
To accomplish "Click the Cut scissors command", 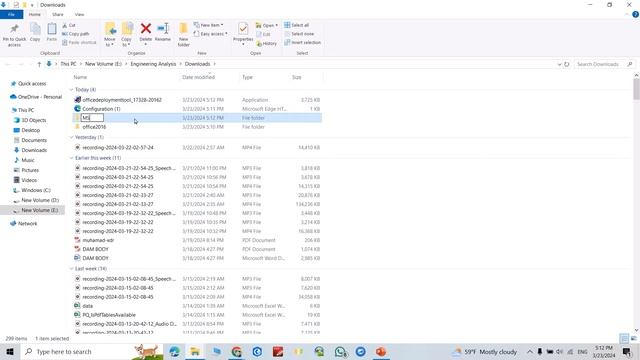I will pos(69,25).
